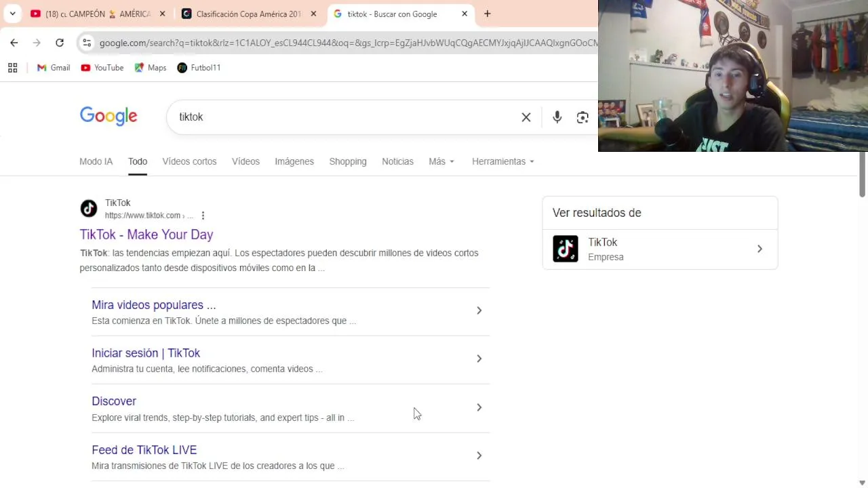Close the tiktok Google search tab
This screenshot has width=868, height=488.
pos(465,14)
